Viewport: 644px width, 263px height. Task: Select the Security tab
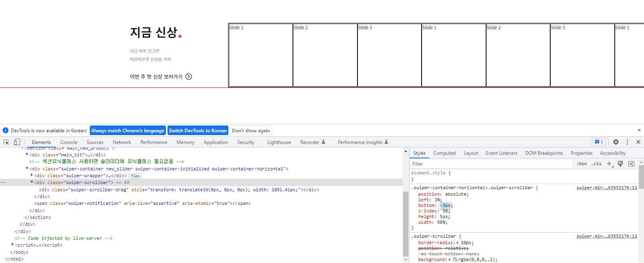tap(246, 142)
